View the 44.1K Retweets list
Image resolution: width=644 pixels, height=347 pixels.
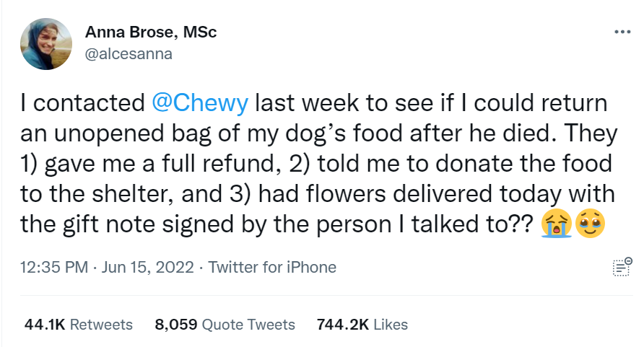coord(79,325)
